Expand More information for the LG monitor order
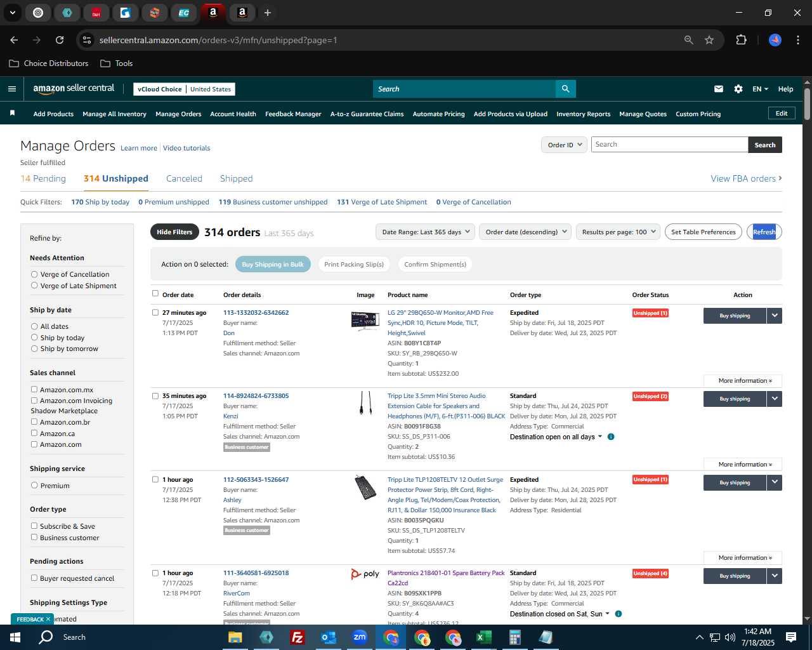Image resolution: width=812 pixels, height=650 pixels. [743, 381]
